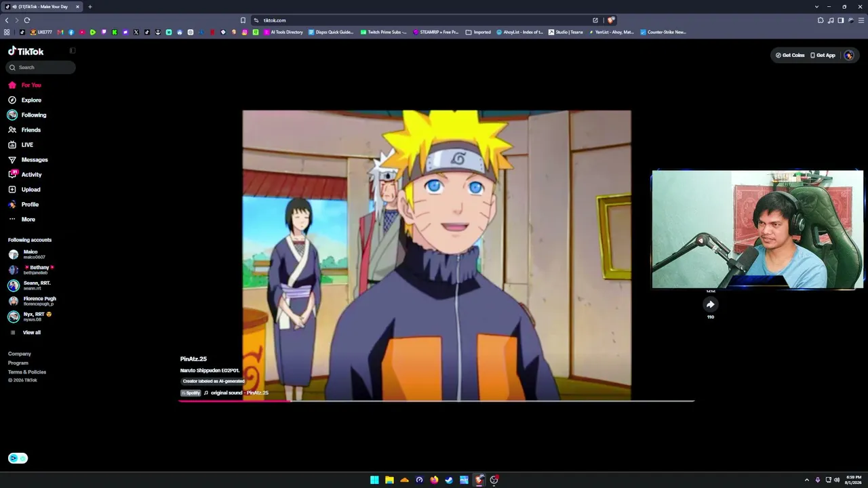Open the browser extensions icon
Screen dimensions: 868x488
click(x=821, y=20)
